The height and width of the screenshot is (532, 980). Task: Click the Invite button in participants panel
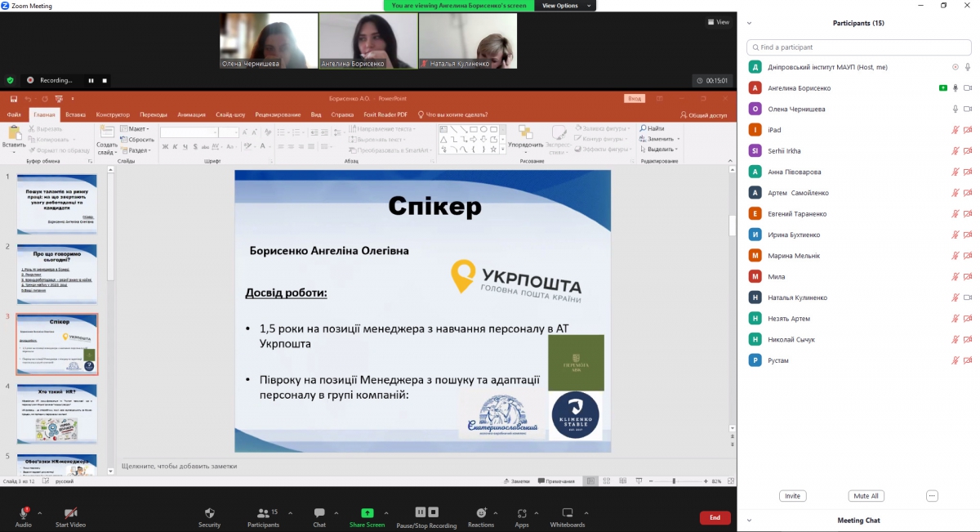(792, 496)
